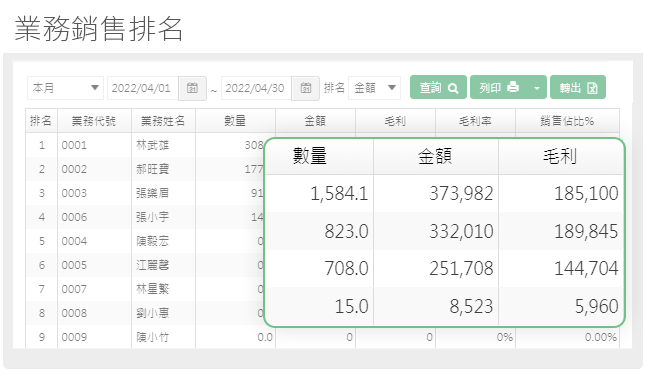Select the row for 陳小竹

coord(322,337)
